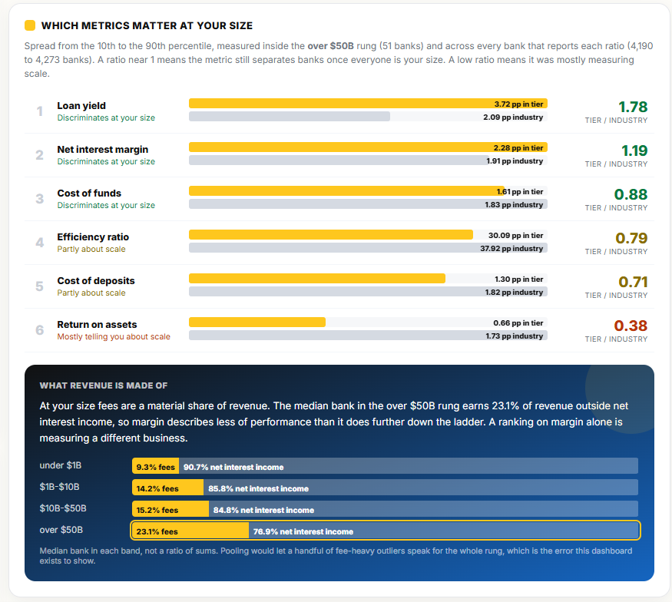Click the 0.79 tier/industry ratio value
The height and width of the screenshot is (602, 672).
(631, 238)
